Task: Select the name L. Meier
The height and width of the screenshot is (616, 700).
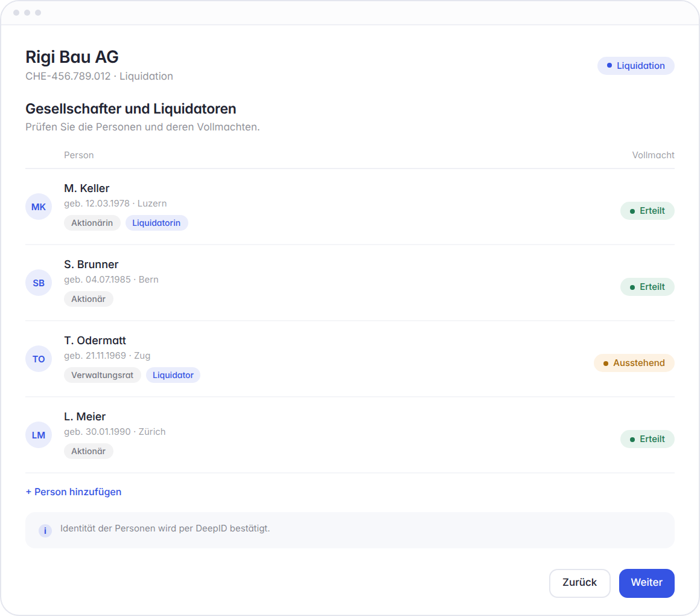Action: click(x=85, y=417)
